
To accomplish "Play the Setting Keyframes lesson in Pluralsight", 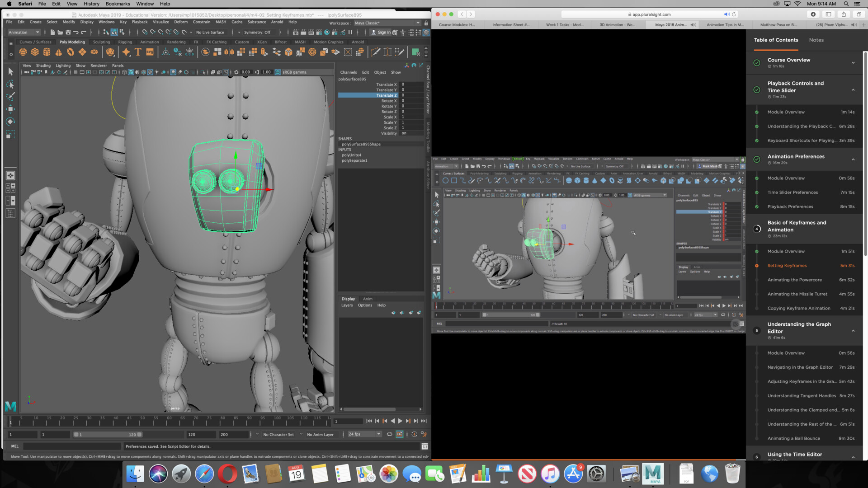I will (787, 265).
